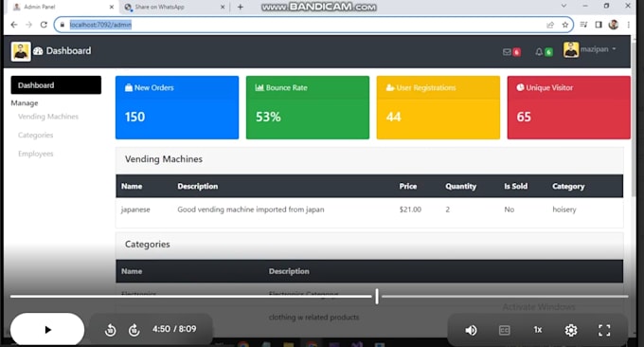
Task: Click the New Orders bag icon
Action: pos(129,87)
